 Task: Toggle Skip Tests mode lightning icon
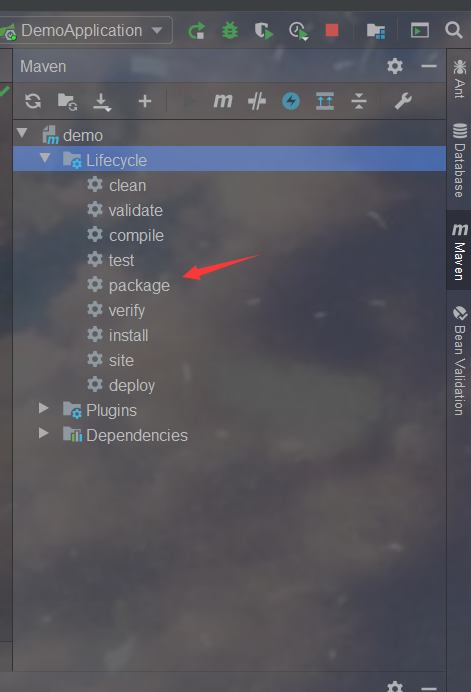pyautogui.click(x=291, y=101)
